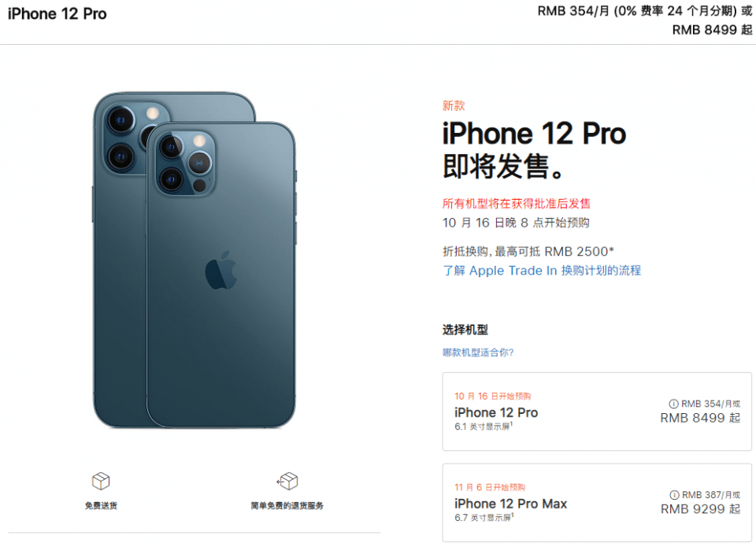Click info icon beside RMB 354/月
The height and width of the screenshot is (543, 756).
[673, 404]
